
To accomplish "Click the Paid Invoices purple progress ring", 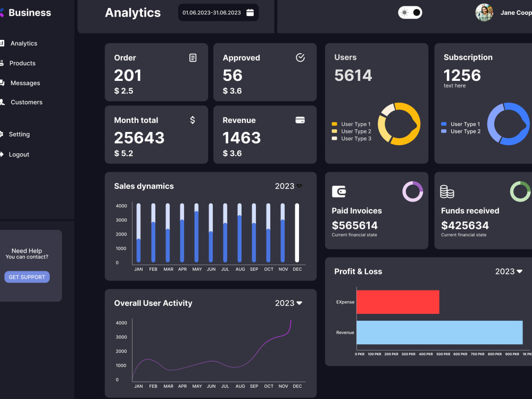I will point(413,192).
